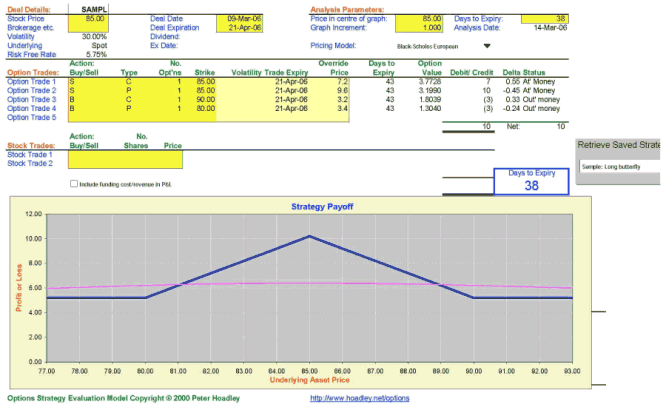666x410 pixels.
Task: Click the large Days to Expiry 38 box
Action: [x=531, y=181]
